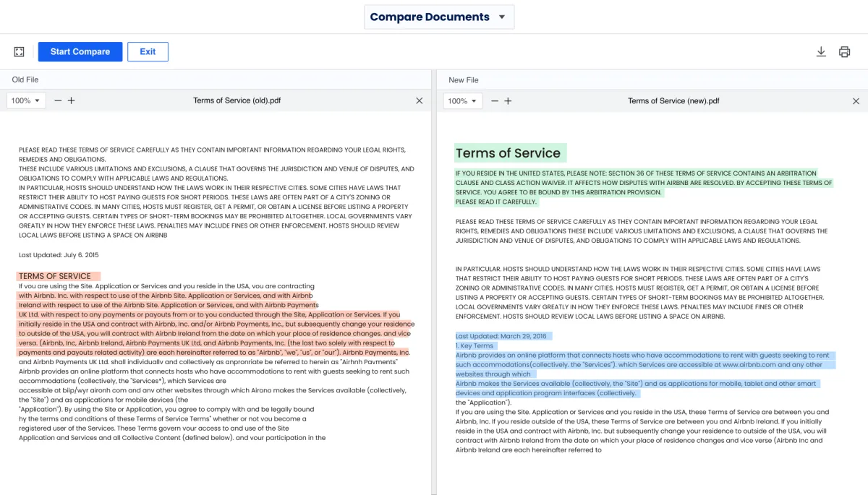Select the Terms of Service (old).pdf title

(x=237, y=100)
